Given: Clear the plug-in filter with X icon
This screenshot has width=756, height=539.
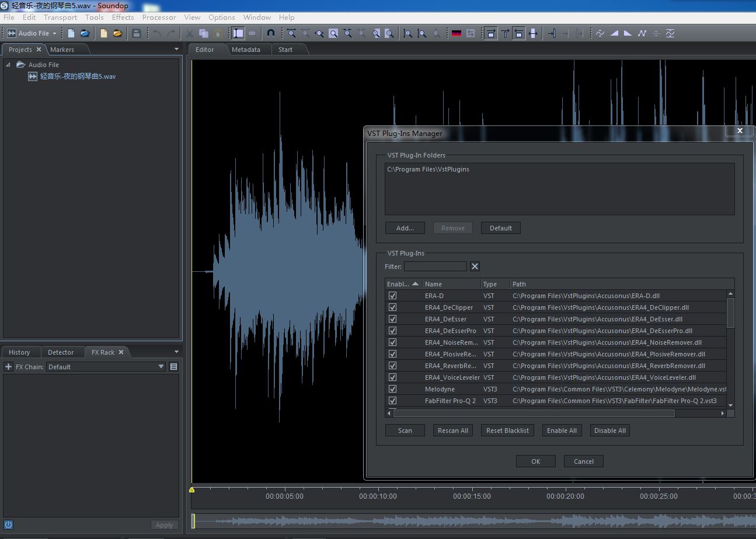Looking at the screenshot, I should pyautogui.click(x=475, y=267).
